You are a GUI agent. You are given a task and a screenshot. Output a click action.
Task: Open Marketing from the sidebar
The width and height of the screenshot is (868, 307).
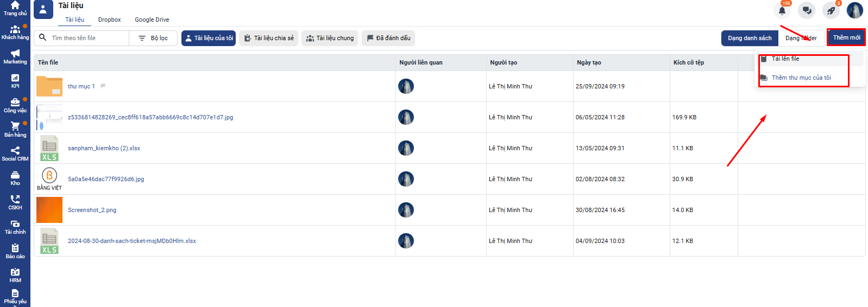[15, 56]
